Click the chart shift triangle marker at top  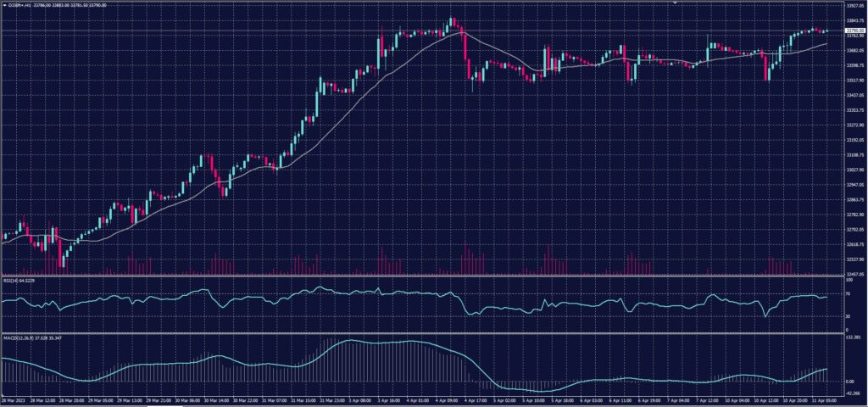point(674,3)
